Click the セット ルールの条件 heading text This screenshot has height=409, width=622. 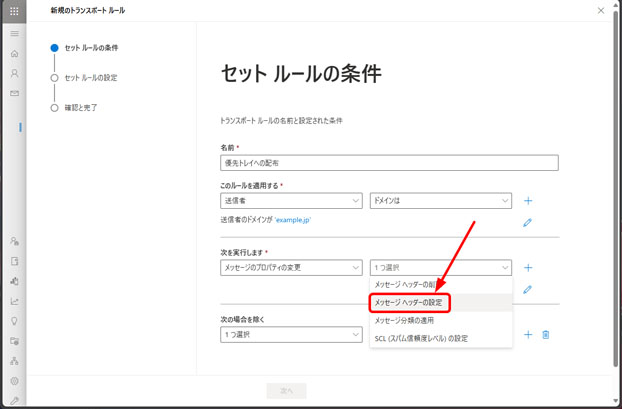click(301, 74)
